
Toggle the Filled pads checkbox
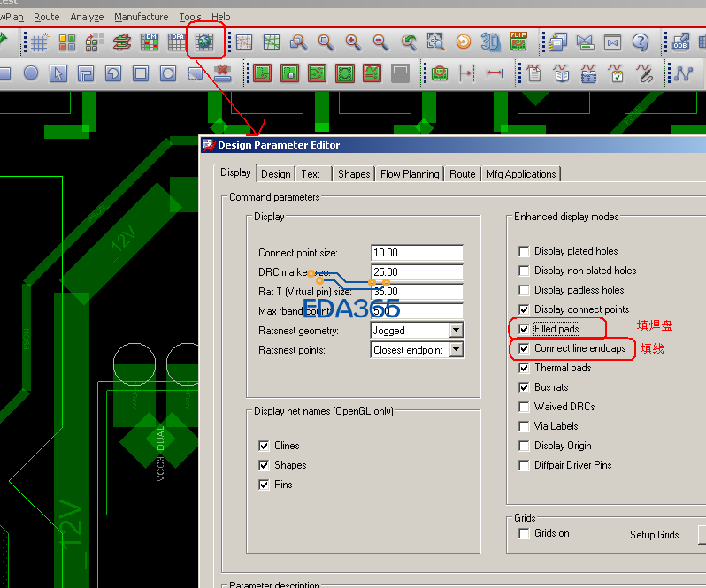point(524,329)
